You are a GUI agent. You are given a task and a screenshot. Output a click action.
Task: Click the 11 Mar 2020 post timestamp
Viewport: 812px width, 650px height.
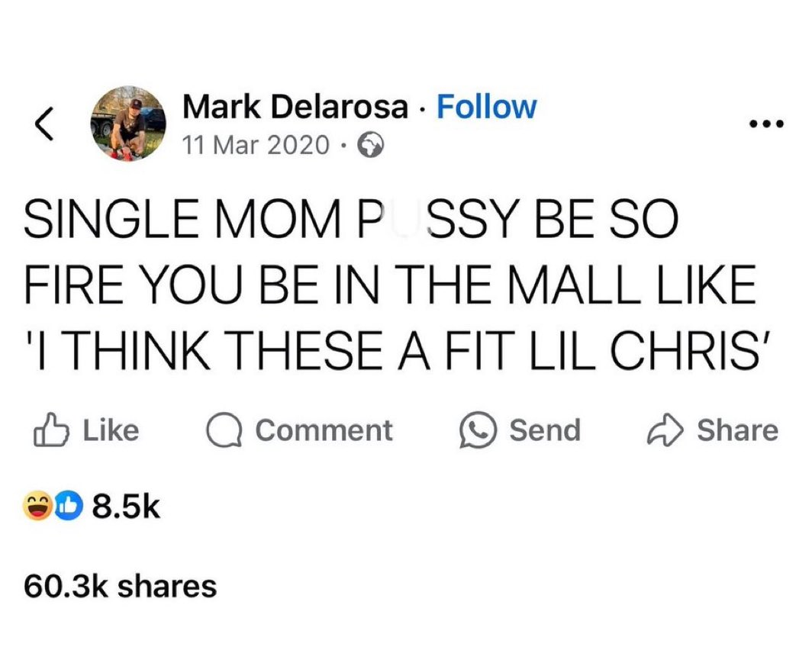pyautogui.click(x=256, y=144)
